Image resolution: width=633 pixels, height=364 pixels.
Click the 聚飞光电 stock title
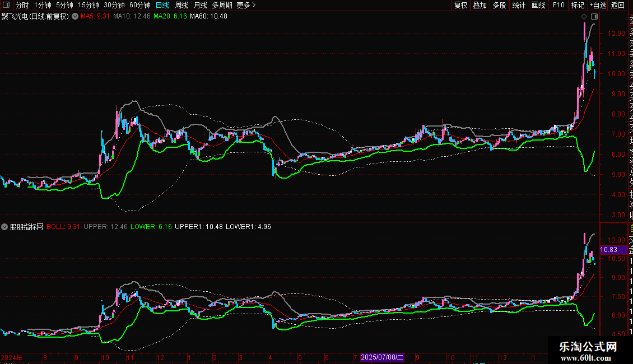pyautogui.click(x=35, y=16)
